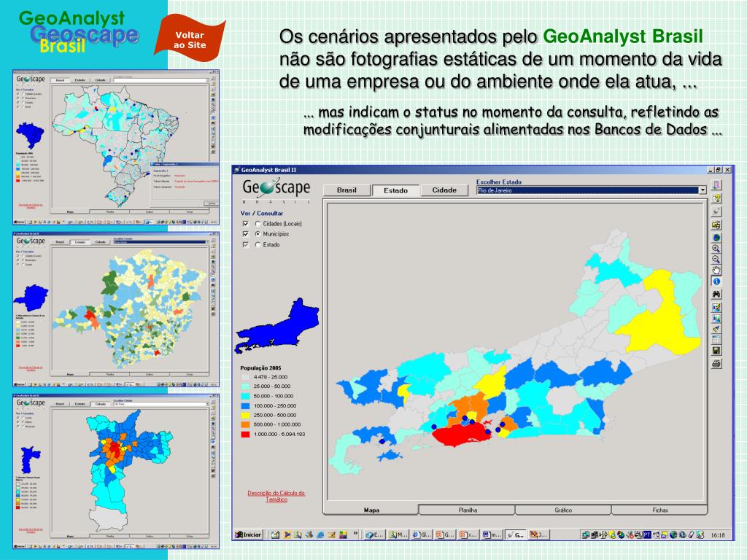This screenshot has height=560, width=747.
Task: Open the binoculars search tool
Action: pyautogui.click(x=716, y=295)
